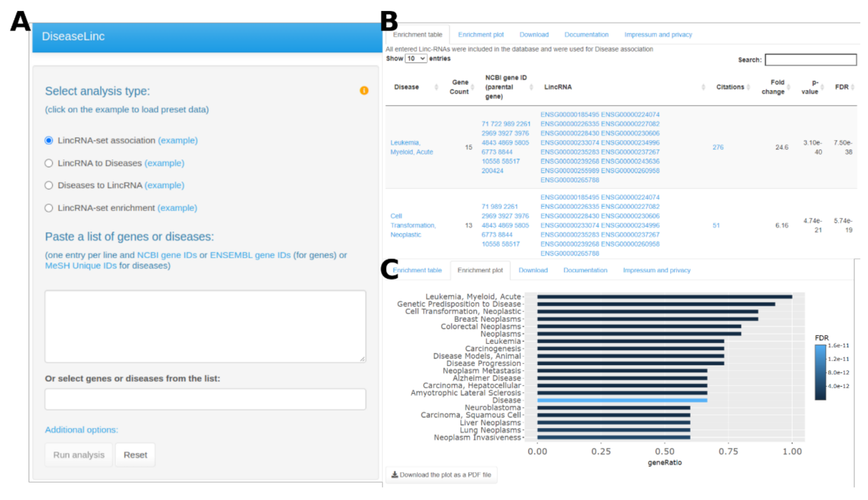The image size is (868, 500).
Task: Open the Documentation tab above the enrichment table
Action: coord(586,35)
